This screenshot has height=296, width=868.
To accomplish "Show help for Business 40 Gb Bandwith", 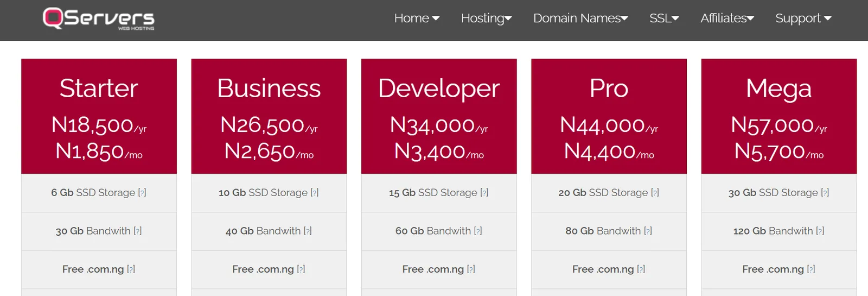I will pyautogui.click(x=308, y=231).
